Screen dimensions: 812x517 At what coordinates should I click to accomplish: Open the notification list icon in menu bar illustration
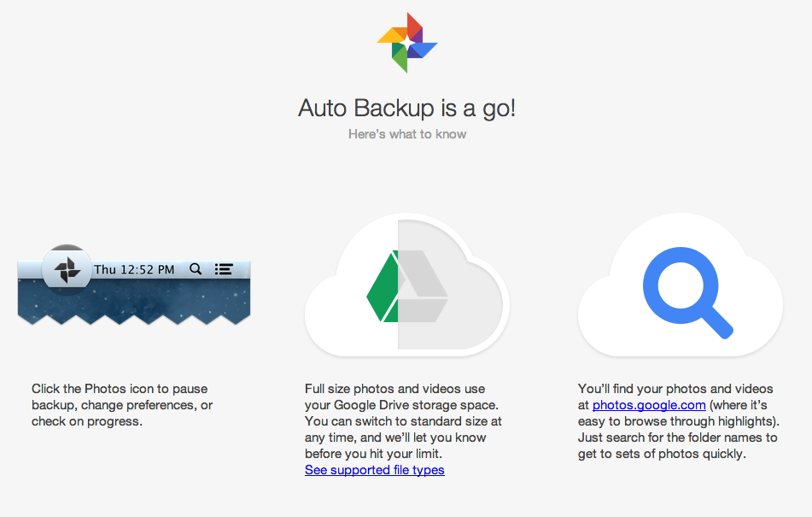(x=224, y=269)
